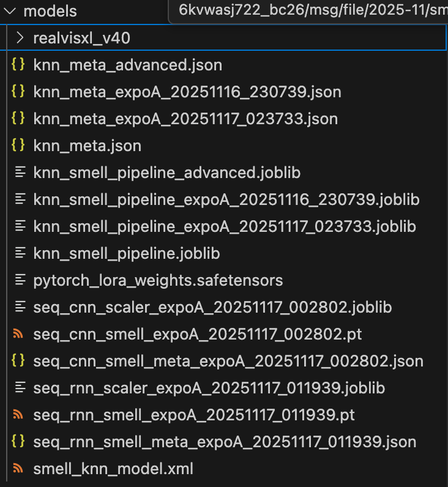
Task: Click JSON icon of knn_meta_expoA_20251116_230739.json
Action: click(x=19, y=92)
